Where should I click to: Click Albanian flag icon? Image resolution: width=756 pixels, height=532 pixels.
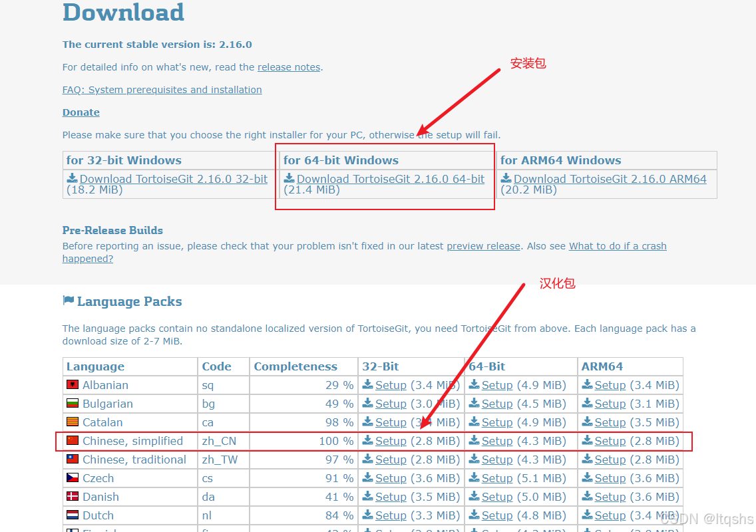pyautogui.click(x=73, y=384)
